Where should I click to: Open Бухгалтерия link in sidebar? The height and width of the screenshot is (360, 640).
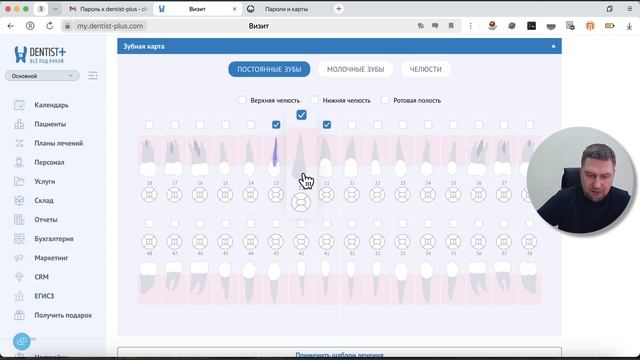[54, 239]
